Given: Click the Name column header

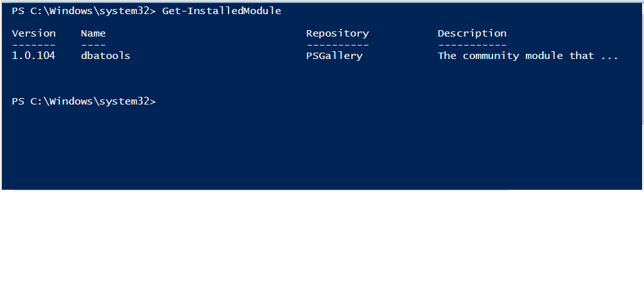Looking at the screenshot, I should pos(93,33).
